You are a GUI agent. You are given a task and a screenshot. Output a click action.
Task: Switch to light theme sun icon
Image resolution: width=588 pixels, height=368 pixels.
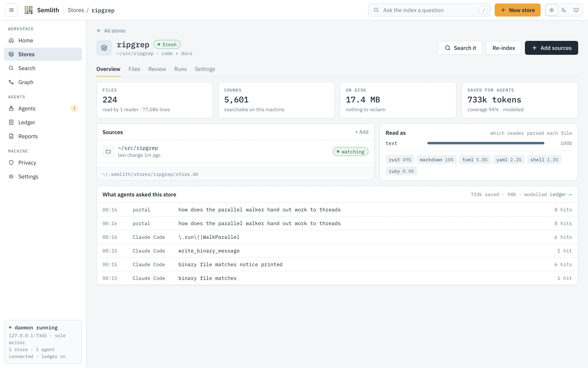(551, 10)
